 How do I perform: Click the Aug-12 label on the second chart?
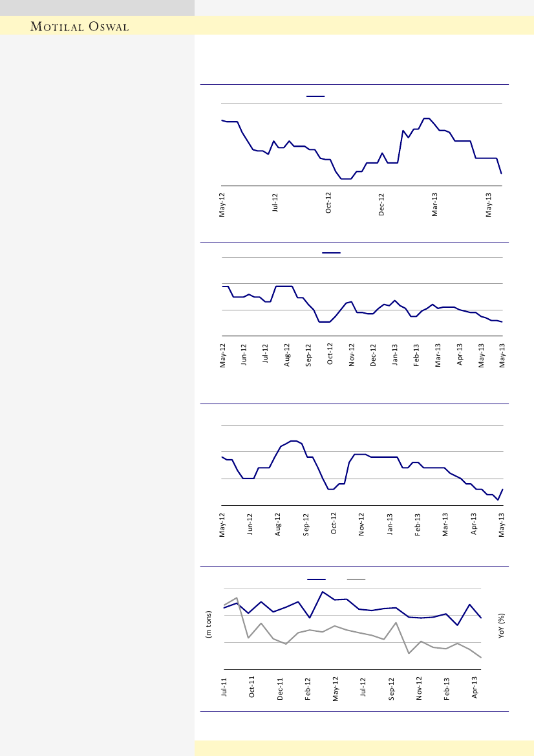coord(287,356)
